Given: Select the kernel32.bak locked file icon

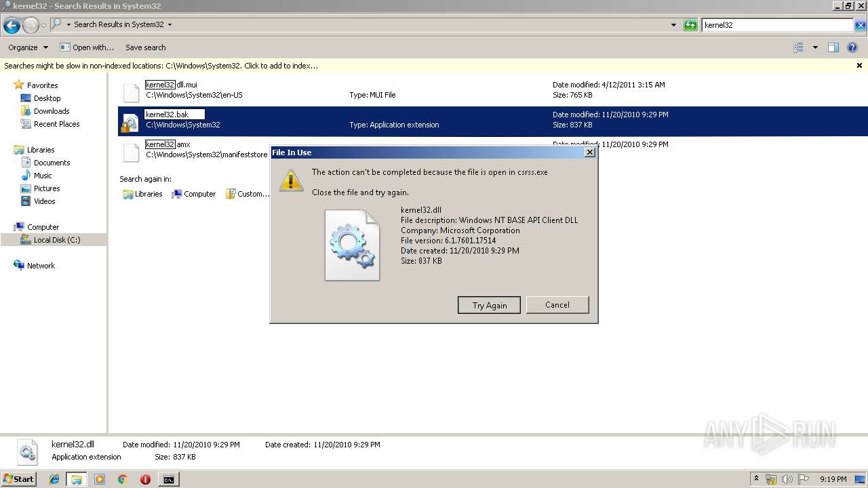Looking at the screenshot, I should tap(130, 121).
